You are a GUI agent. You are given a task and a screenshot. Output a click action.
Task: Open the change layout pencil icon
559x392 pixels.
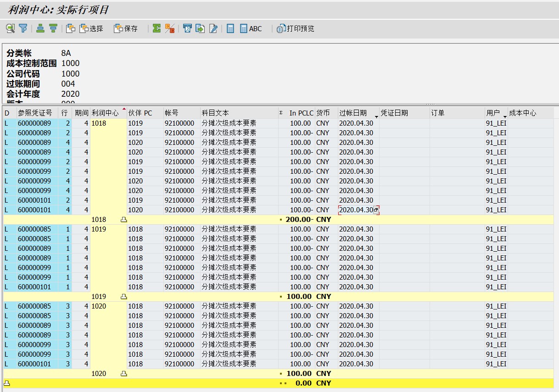(212, 28)
